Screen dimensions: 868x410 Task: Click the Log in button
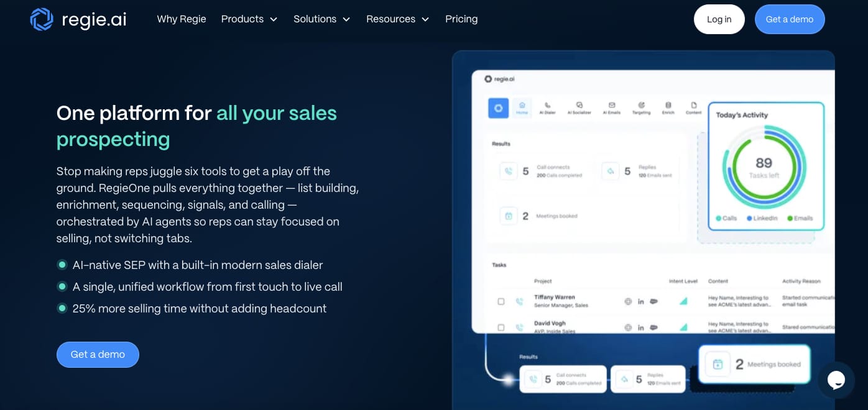[719, 19]
